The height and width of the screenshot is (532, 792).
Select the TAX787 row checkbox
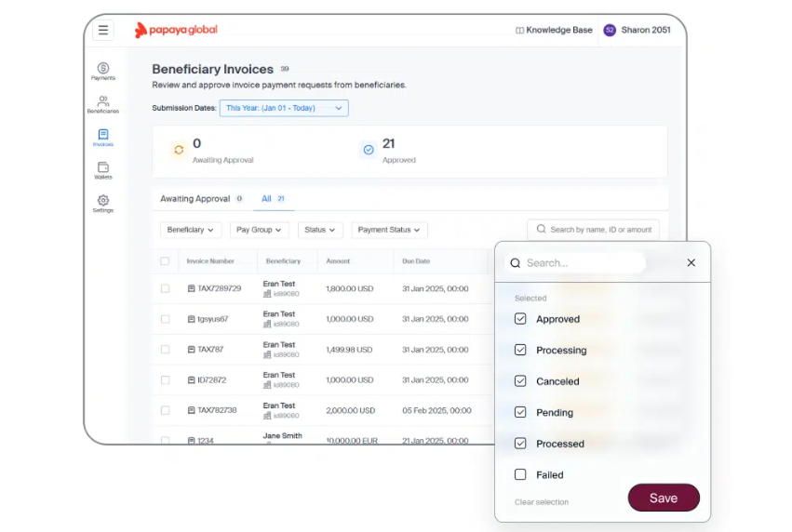tap(165, 350)
